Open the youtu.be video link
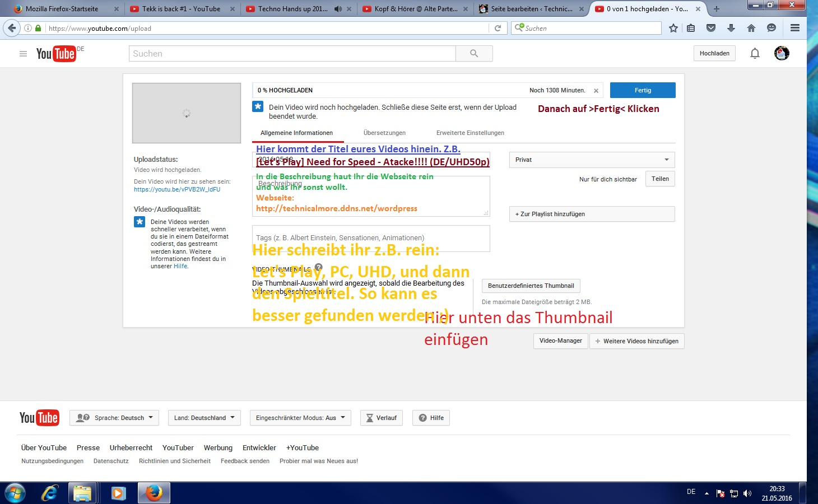Screen dimensions: 818x504 (177, 189)
